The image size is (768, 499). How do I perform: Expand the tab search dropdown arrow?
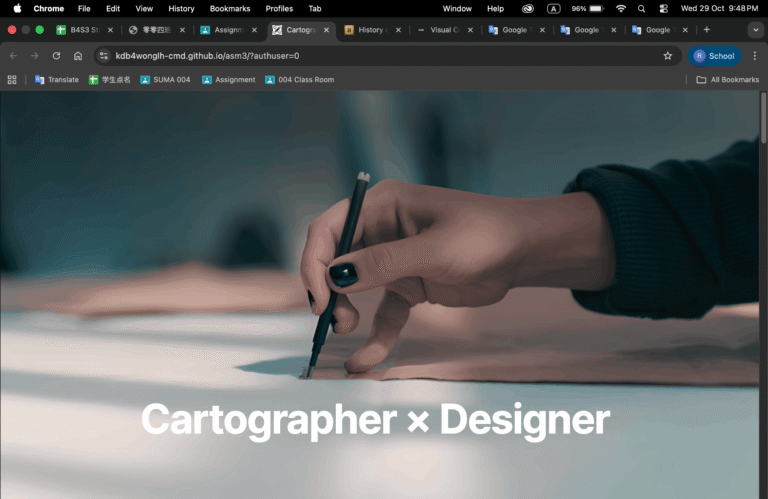tap(753, 30)
